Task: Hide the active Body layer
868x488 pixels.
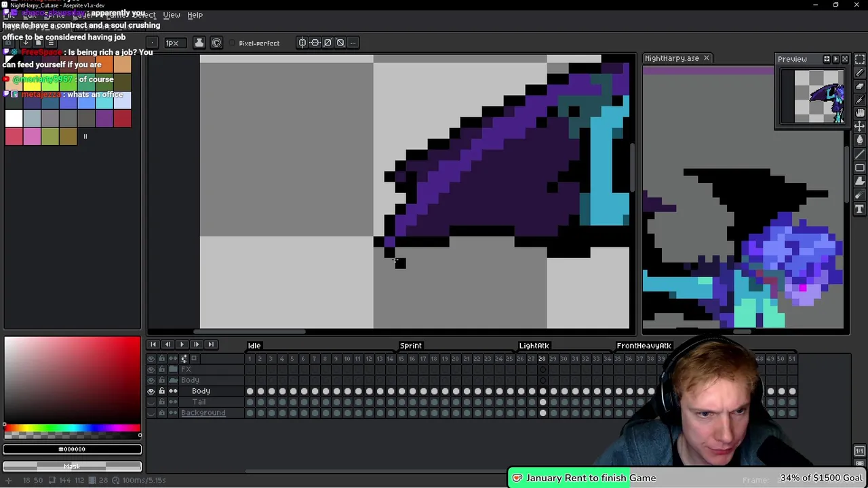Action: pos(151,391)
